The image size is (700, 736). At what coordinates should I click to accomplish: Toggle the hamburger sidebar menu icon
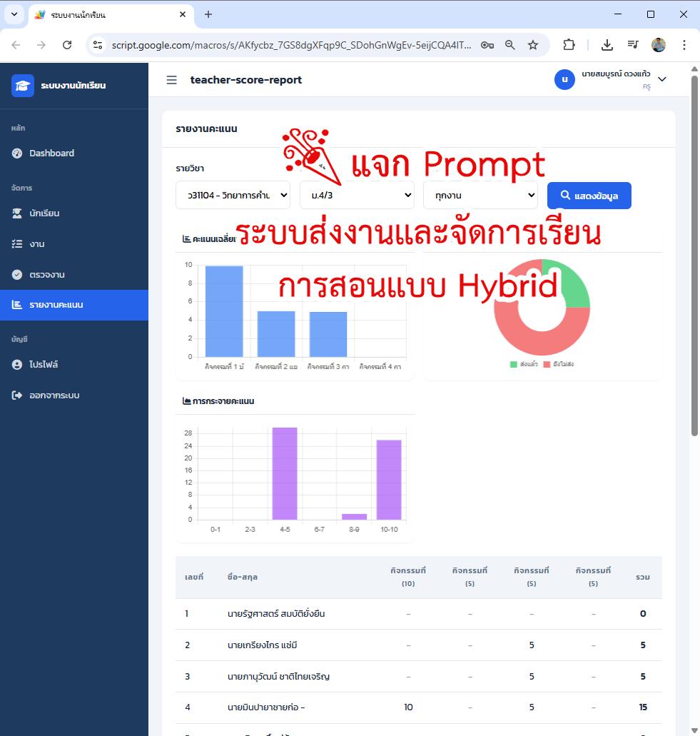pos(172,80)
